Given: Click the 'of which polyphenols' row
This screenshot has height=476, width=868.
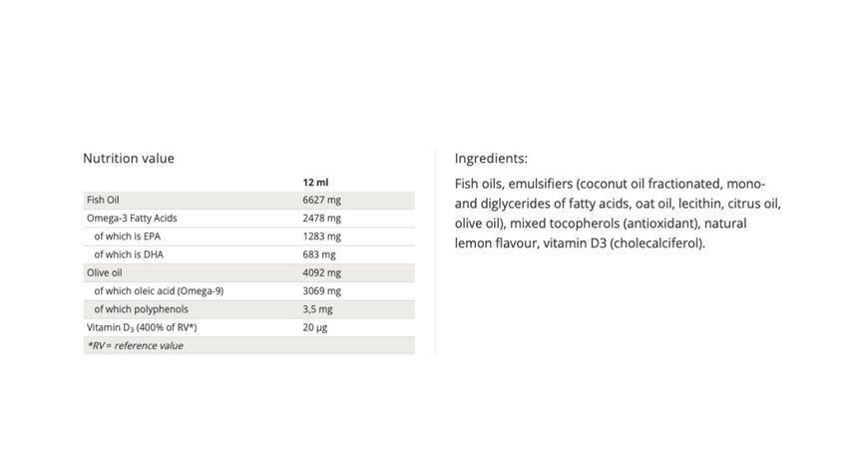Looking at the screenshot, I should [249, 309].
